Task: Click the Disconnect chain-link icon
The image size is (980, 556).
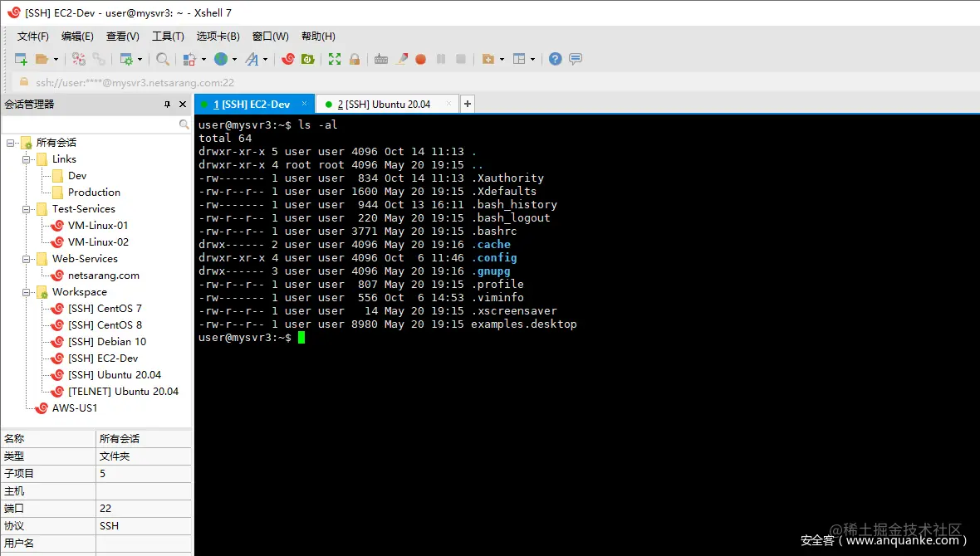Action: point(99,60)
